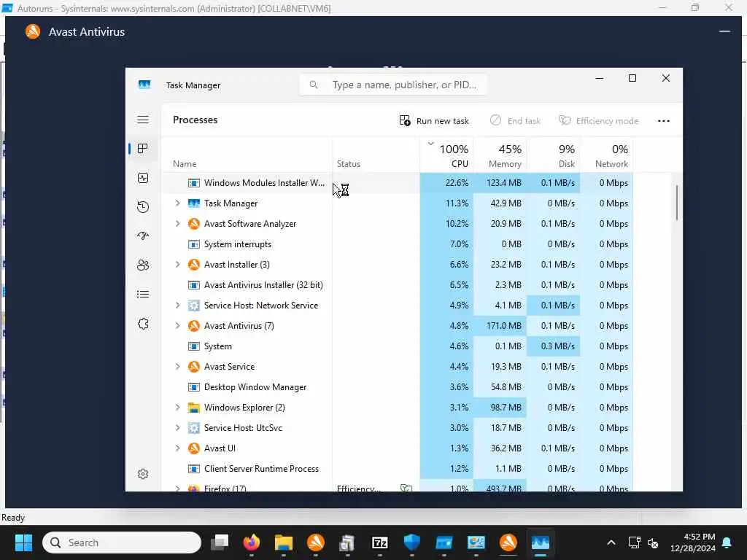
Task: Open Users page in Task Manager sidebar
Action: pyautogui.click(x=143, y=265)
